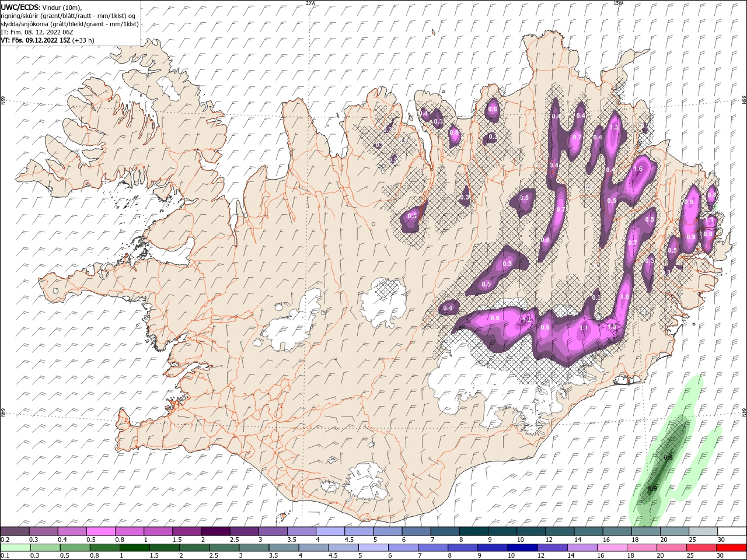Click the bright pink 0.5 swatch in upper legend
Viewport: 747px width, 560px height.
[100, 531]
